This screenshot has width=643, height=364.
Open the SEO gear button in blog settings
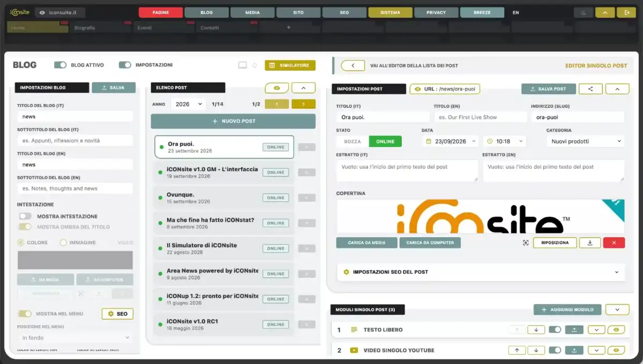[117, 314]
